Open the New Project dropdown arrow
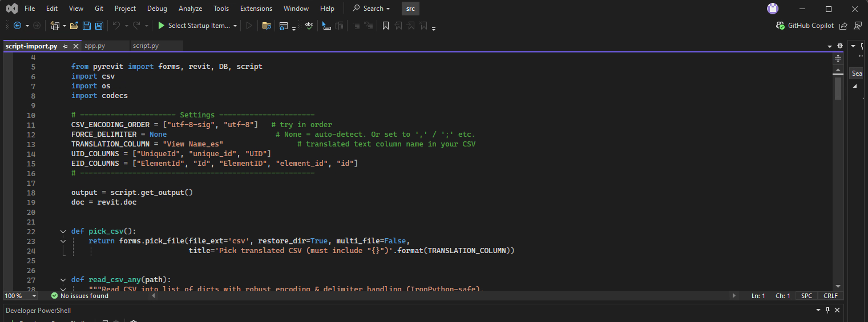This screenshot has width=868, height=322. point(64,26)
